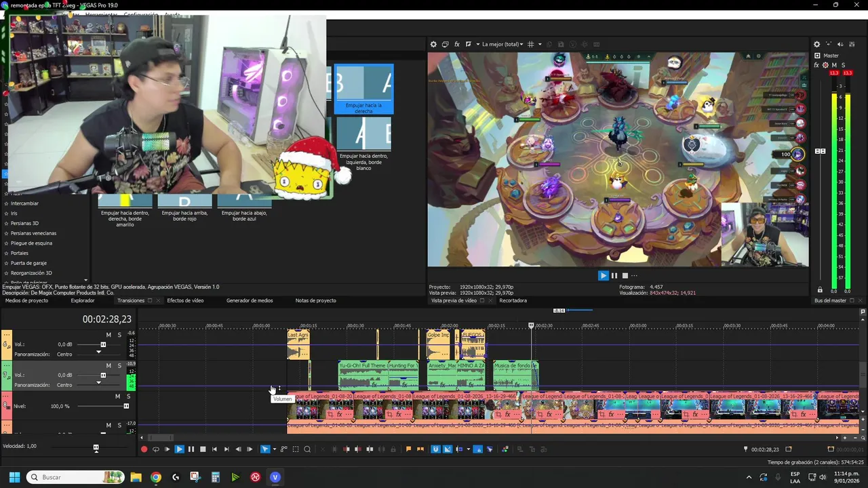868x488 pixels.
Task: Choose Empujar hacia arriba, borde rojo preset
Action: click(185, 209)
